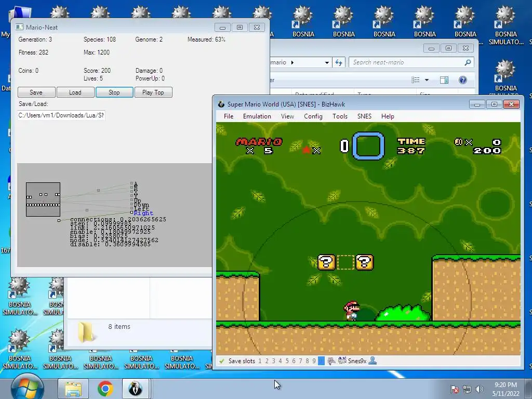Open BizHawk's Help menu

388,116
